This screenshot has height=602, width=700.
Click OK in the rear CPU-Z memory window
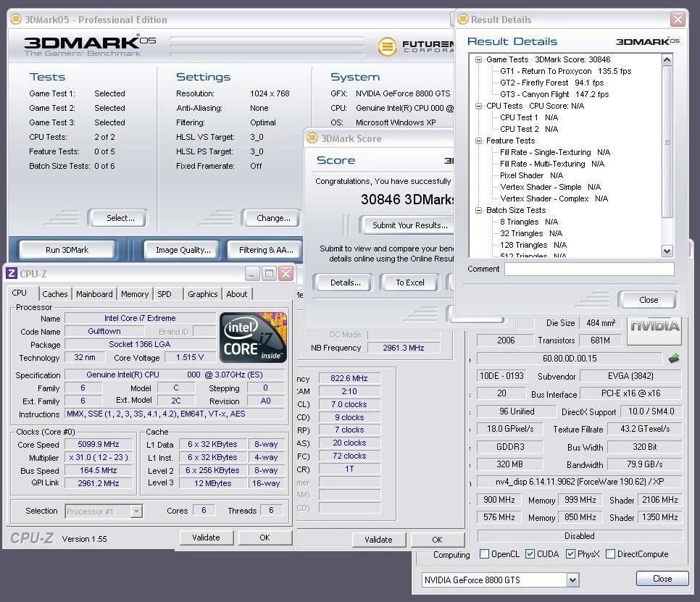(x=437, y=540)
